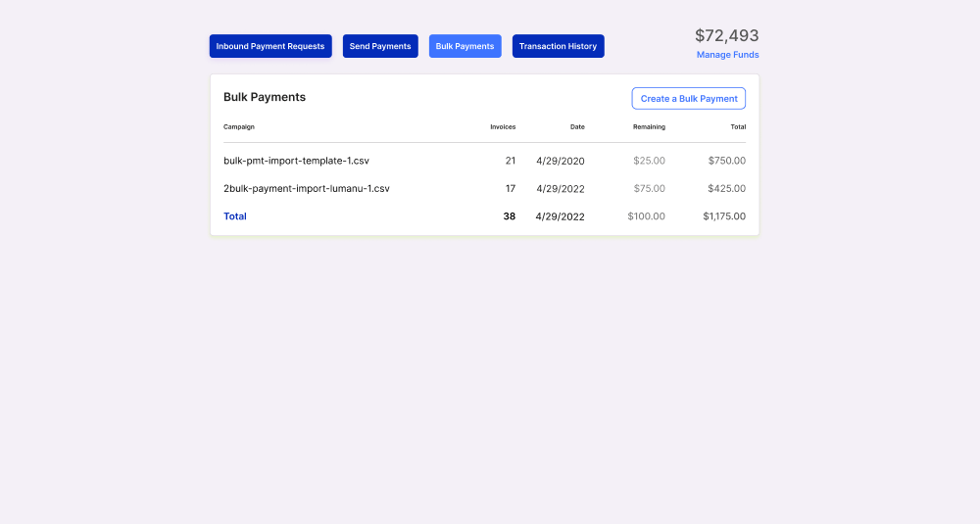This screenshot has height=524, width=980.
Task: Click the Create a Bulk Payment button
Action: point(689,99)
